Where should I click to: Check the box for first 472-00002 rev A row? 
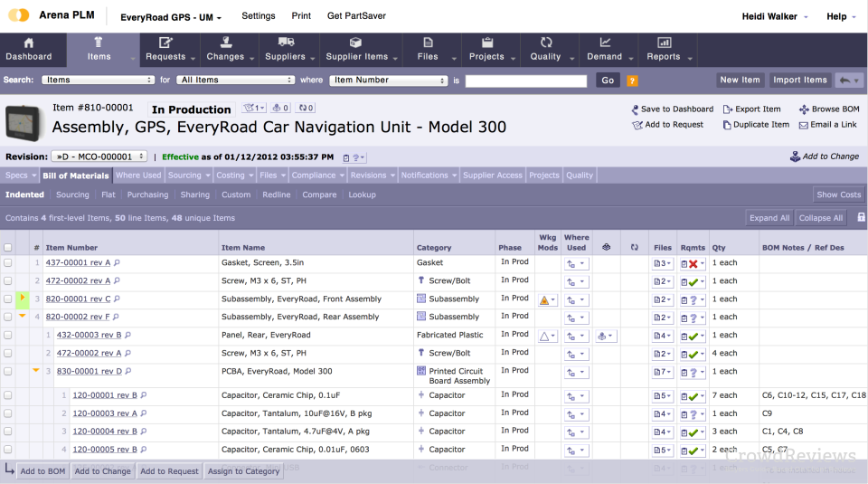[x=8, y=280]
